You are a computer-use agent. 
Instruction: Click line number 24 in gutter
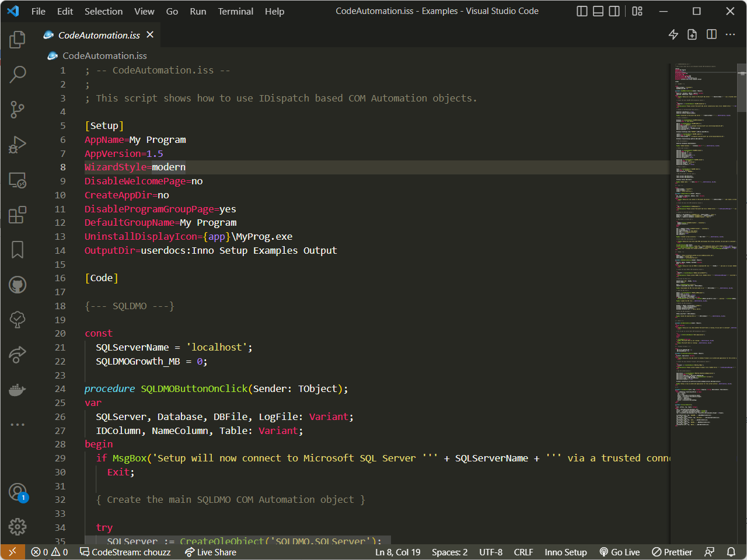click(x=60, y=389)
